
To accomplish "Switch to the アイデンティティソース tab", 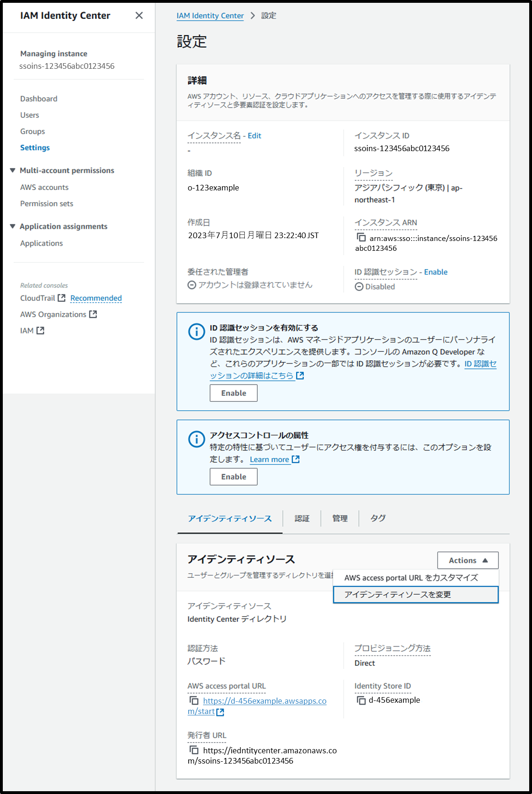I will pyautogui.click(x=230, y=518).
